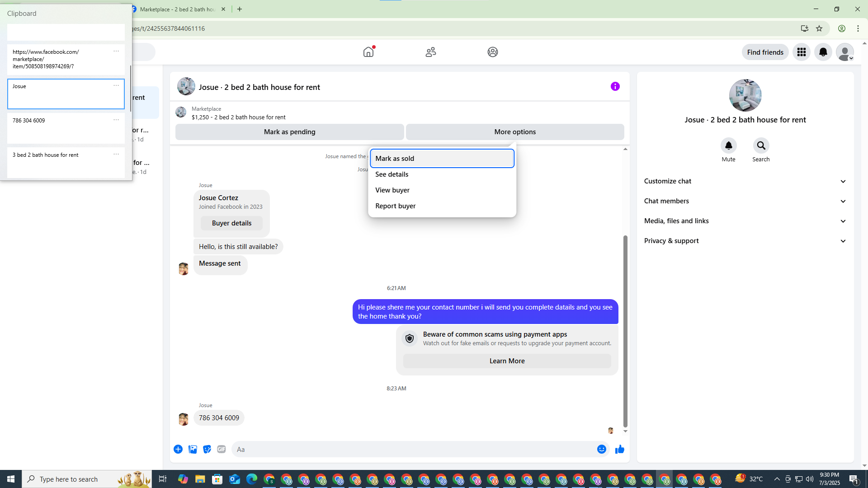Screen dimensions: 868x488
Task: Open the emoji picker in message box
Action: [601, 449]
